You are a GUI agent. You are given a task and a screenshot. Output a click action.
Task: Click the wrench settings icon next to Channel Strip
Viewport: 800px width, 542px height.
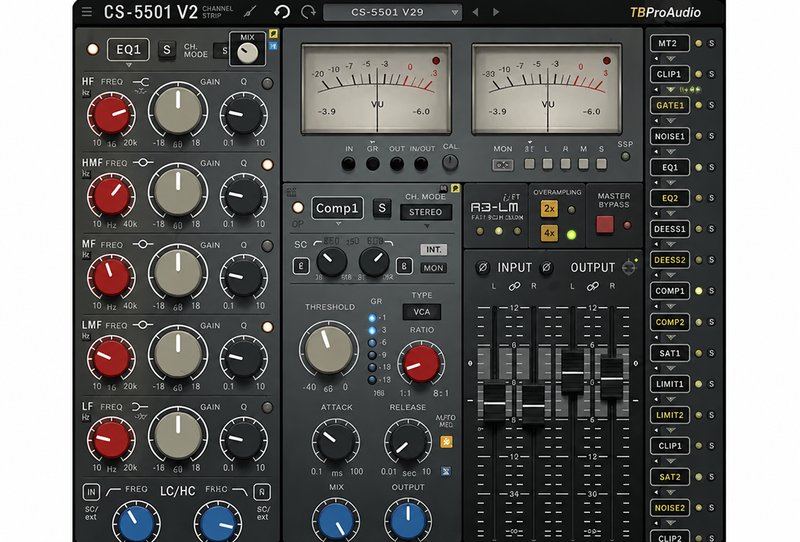[x=249, y=11]
